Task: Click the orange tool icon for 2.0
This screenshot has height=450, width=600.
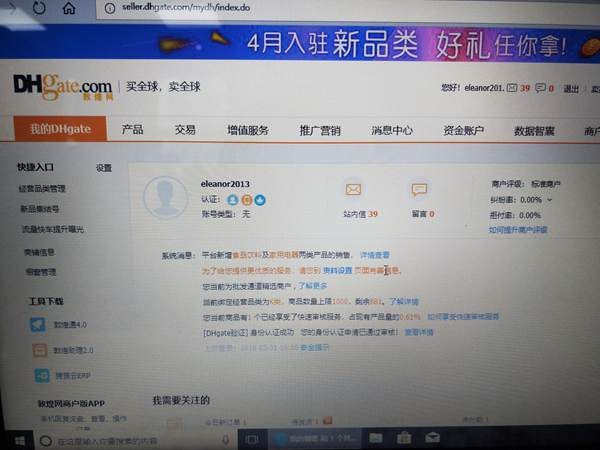Action: [x=40, y=350]
